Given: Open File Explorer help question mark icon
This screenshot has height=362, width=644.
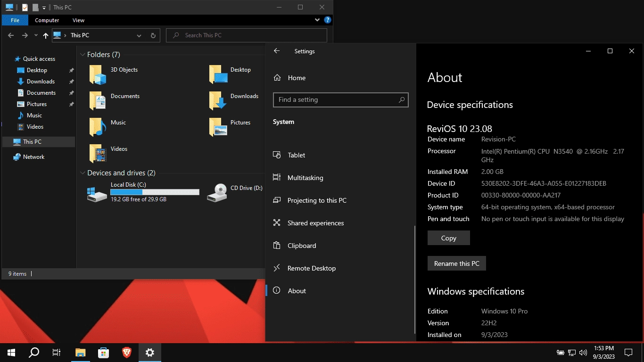Looking at the screenshot, I should (x=328, y=20).
